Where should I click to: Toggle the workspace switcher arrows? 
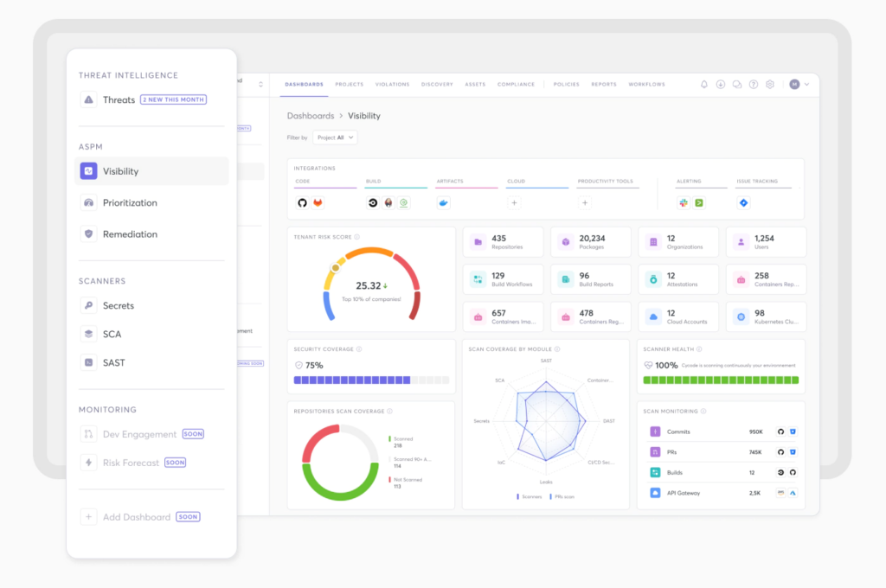pyautogui.click(x=260, y=84)
